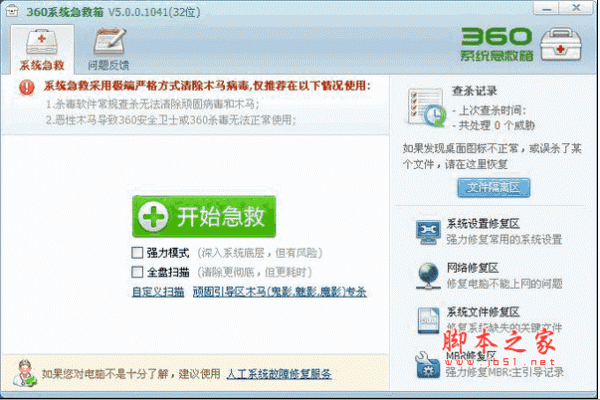Minimize the 360系统急救箱 window
This screenshot has height=400, width=600.
[x=547, y=8]
